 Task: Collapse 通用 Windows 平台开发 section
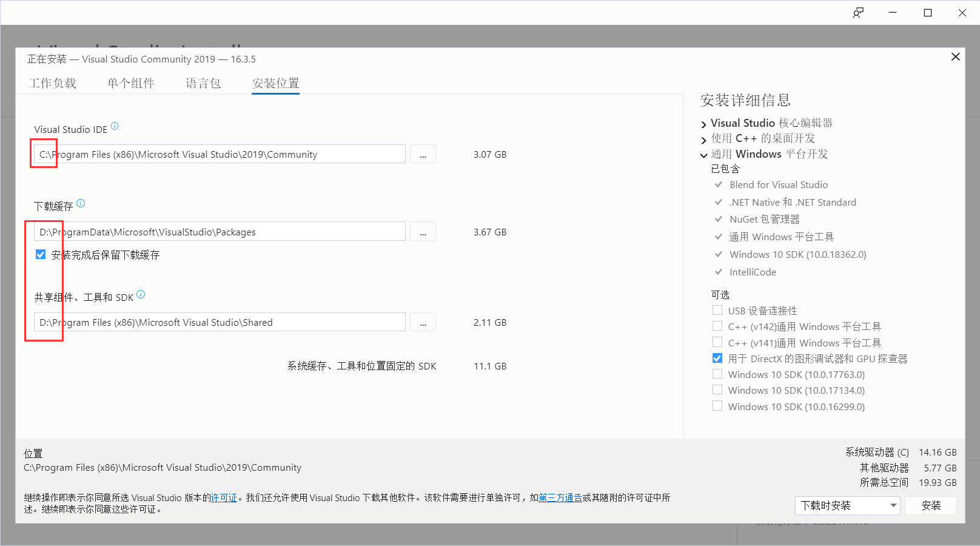point(703,155)
